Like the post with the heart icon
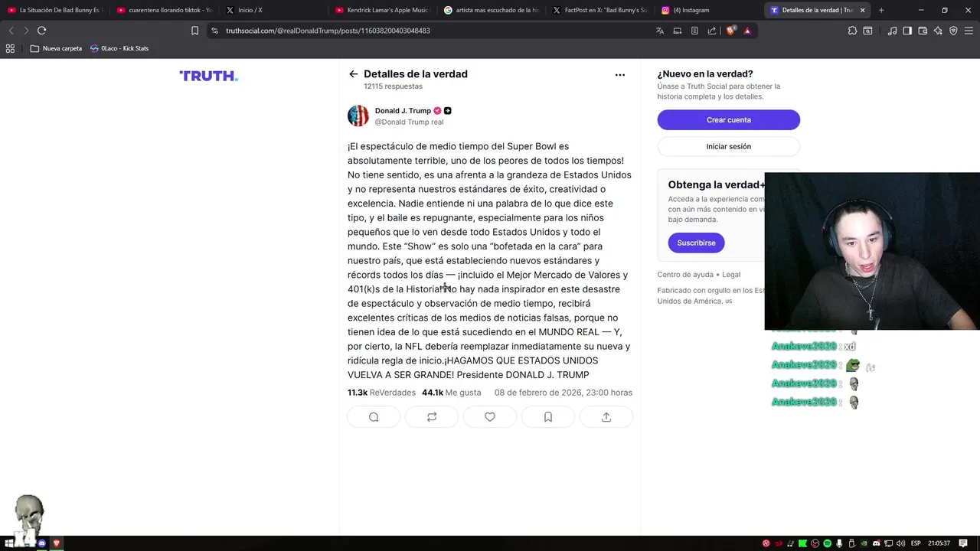This screenshot has width=980, height=551. point(490,417)
